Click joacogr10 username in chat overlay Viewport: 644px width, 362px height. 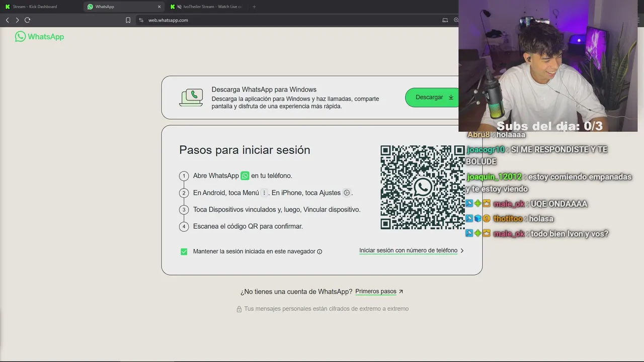click(x=486, y=149)
